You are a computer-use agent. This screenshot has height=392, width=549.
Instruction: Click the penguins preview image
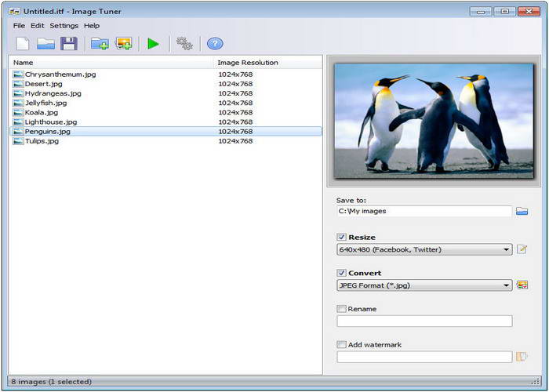434,121
